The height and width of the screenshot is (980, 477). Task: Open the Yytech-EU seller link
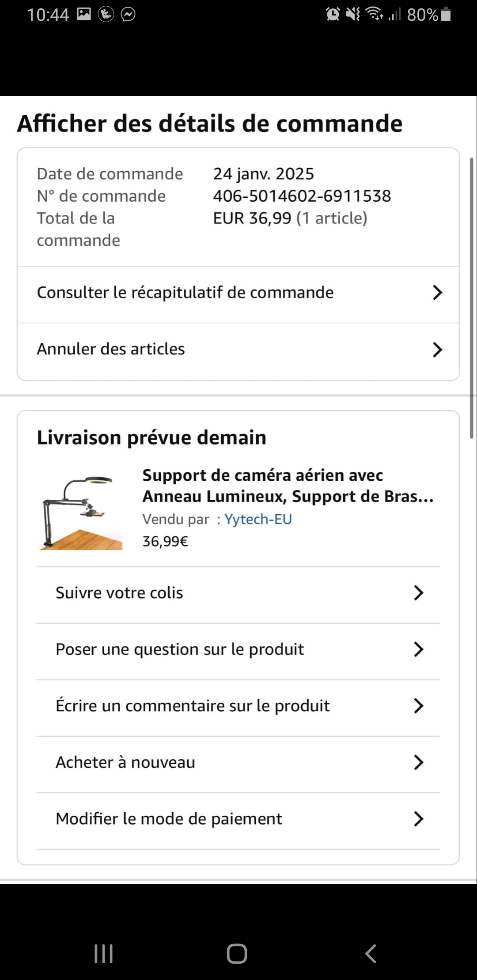(258, 519)
